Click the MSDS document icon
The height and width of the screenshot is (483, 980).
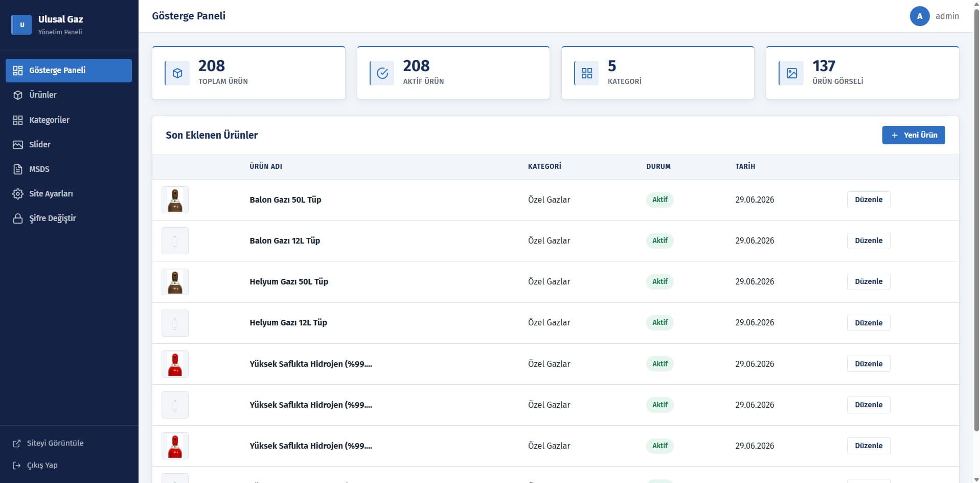pos(18,169)
